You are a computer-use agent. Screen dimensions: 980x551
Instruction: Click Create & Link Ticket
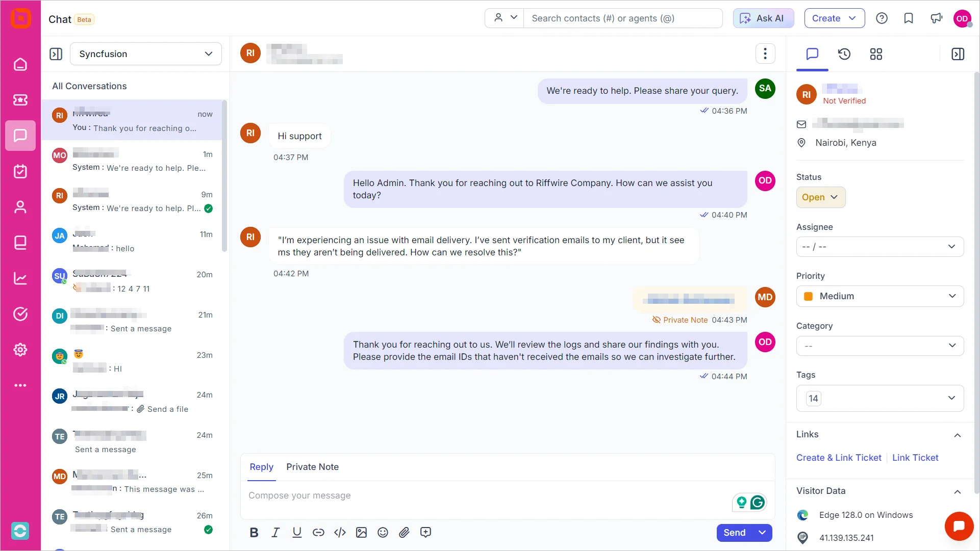point(839,458)
